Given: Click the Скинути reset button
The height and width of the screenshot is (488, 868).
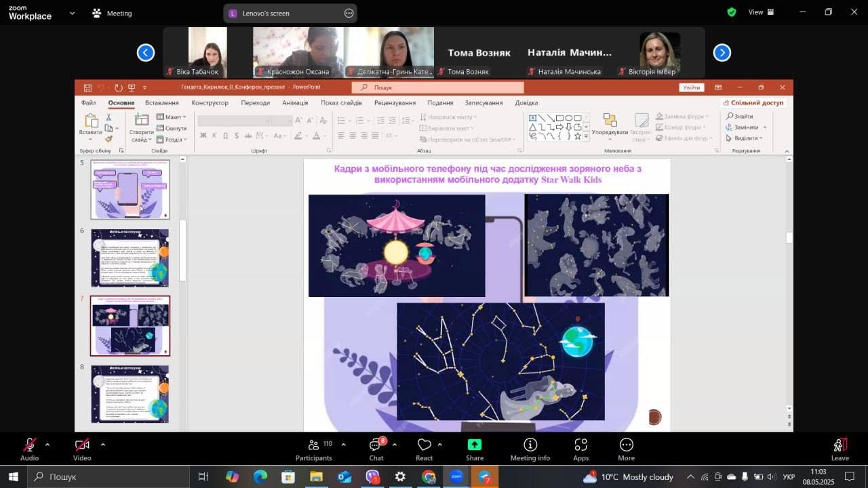Looking at the screenshot, I should [172, 128].
